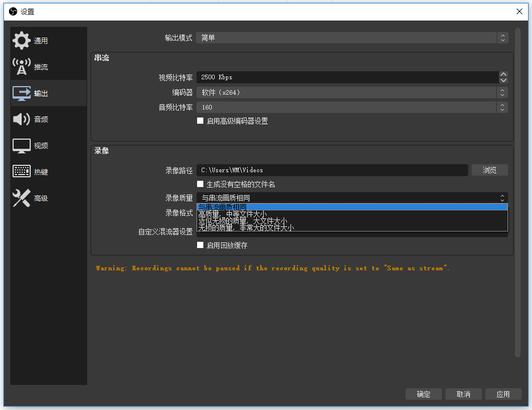532x410 pixels.
Task: Increase 视频比特率 with the up arrow
Action: (503, 74)
